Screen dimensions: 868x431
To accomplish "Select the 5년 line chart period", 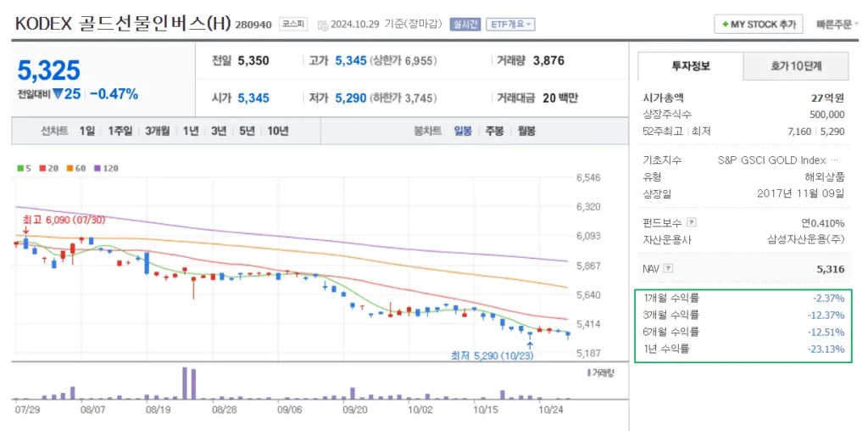I will pyautogui.click(x=247, y=132).
